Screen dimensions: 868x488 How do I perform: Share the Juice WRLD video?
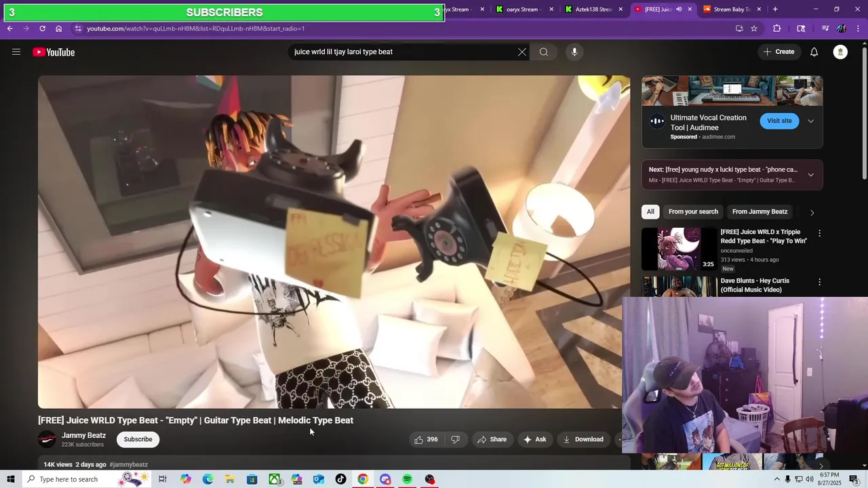coord(492,439)
